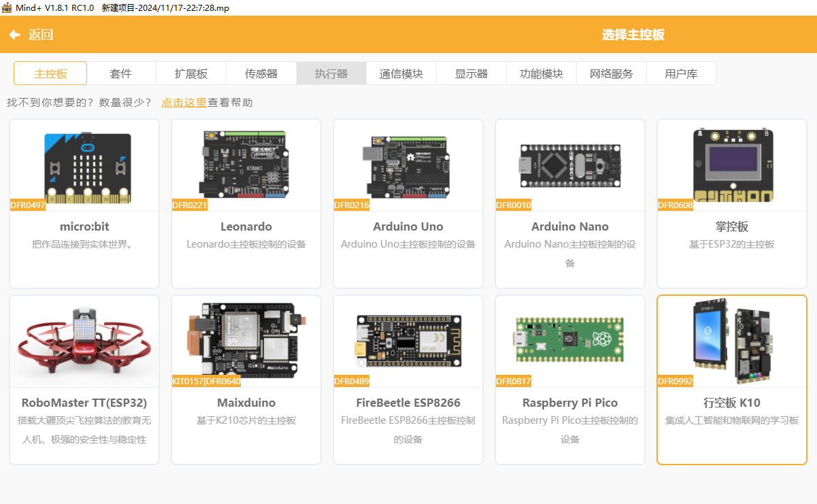Click the 集成人工智能和物联网的学习板 description
Viewport: 817px width, 504px height.
click(732, 420)
